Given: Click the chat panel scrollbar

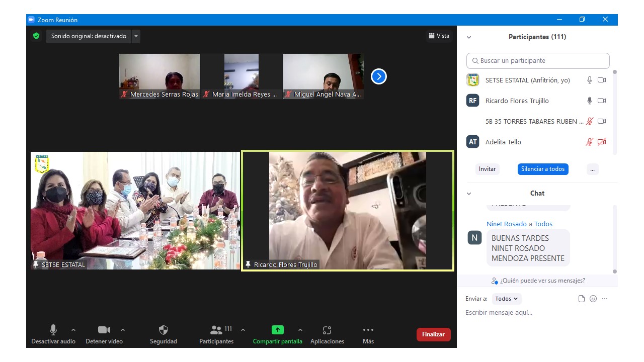Looking at the screenshot, I should 614,239.
